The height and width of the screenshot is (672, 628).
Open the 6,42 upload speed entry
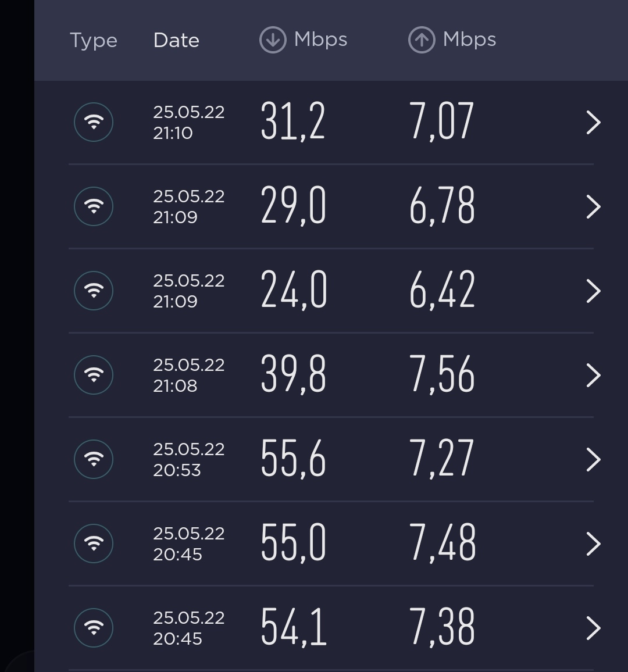[442, 291]
